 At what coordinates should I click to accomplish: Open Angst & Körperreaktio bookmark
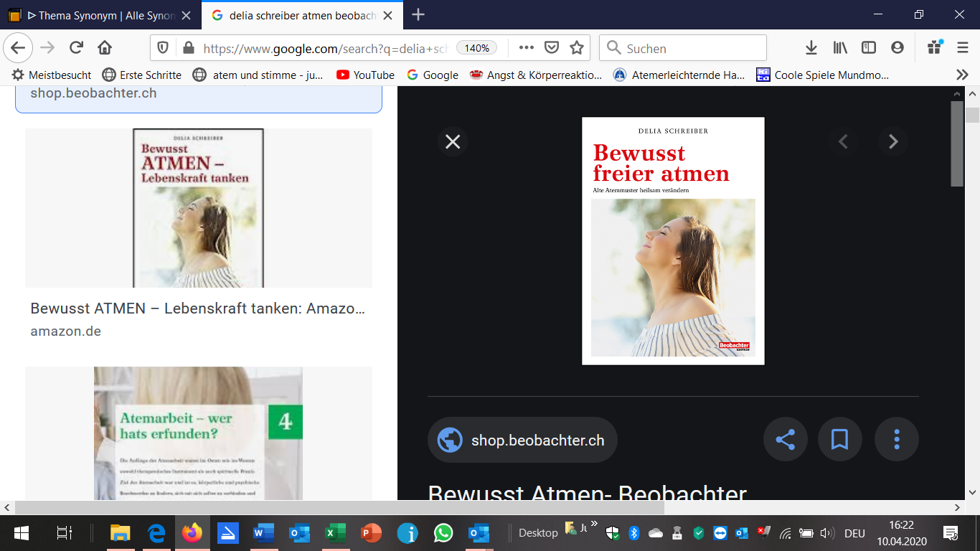coord(536,75)
